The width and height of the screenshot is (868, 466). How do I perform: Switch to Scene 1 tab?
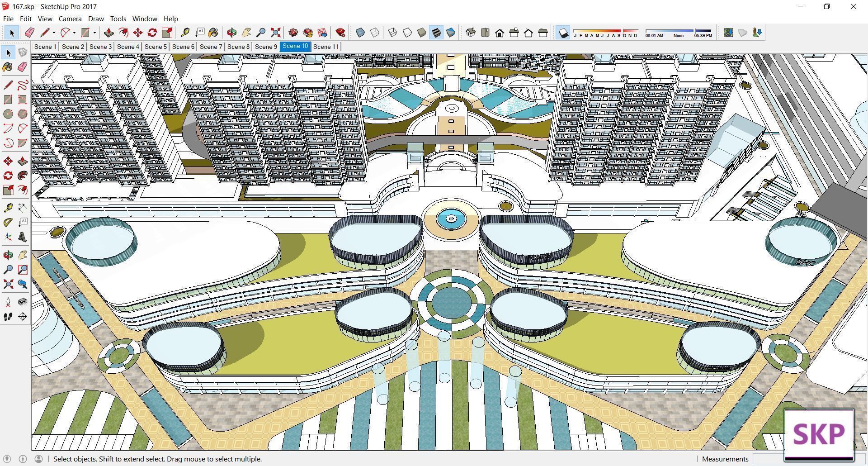tap(45, 47)
